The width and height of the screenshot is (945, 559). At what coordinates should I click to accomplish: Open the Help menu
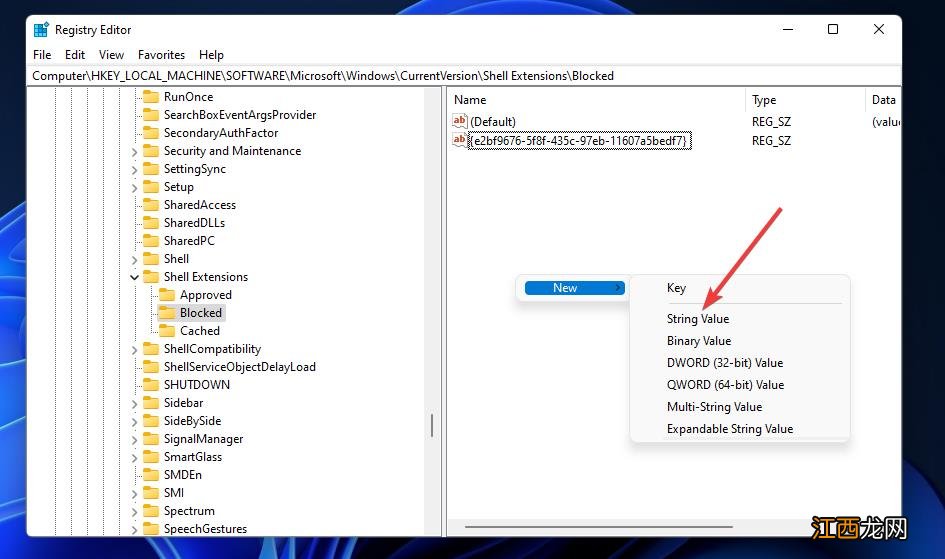coord(211,55)
